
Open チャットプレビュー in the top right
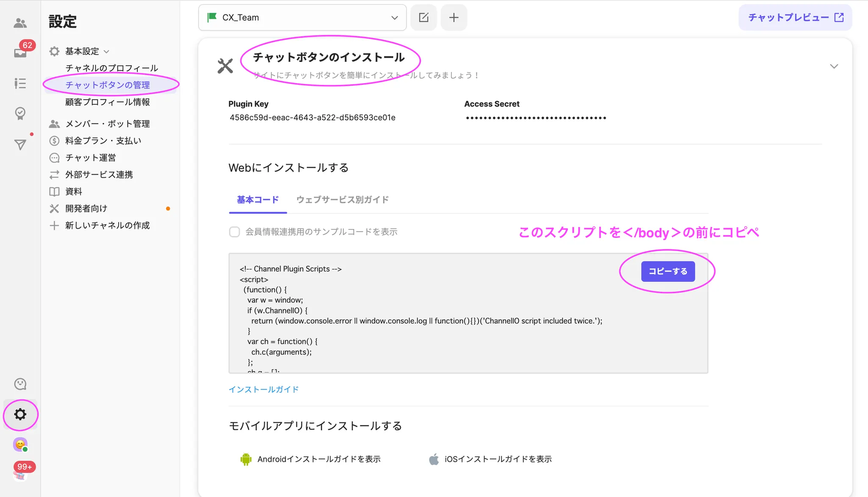(795, 17)
